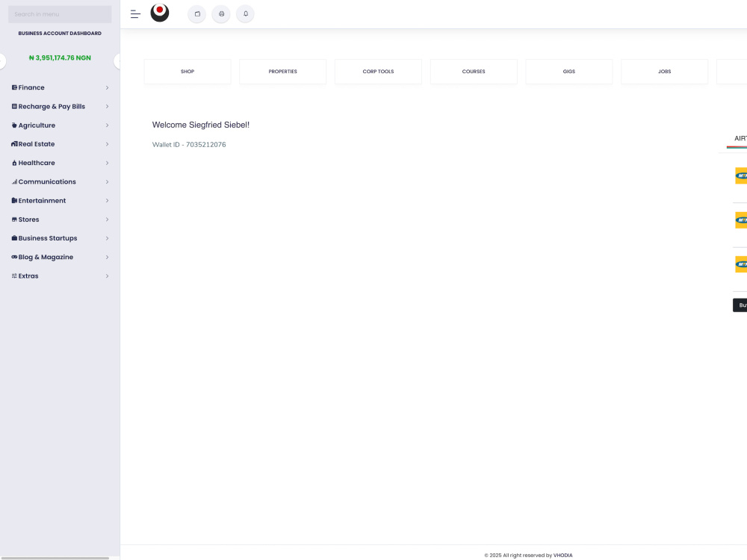This screenshot has height=560, width=747.
Task: Expand the Communications chevron
Action: 107,182
